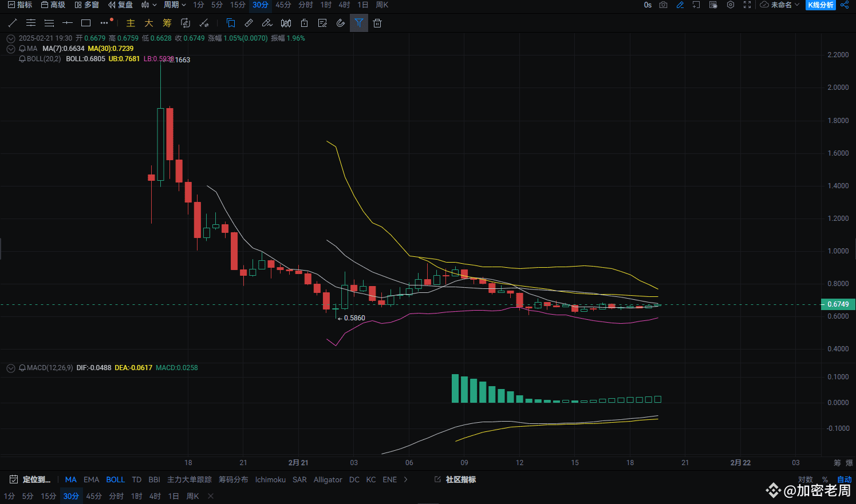856x504 pixels.
Task: Select the horizontal parallel lines tool
Action: [x=31, y=23]
